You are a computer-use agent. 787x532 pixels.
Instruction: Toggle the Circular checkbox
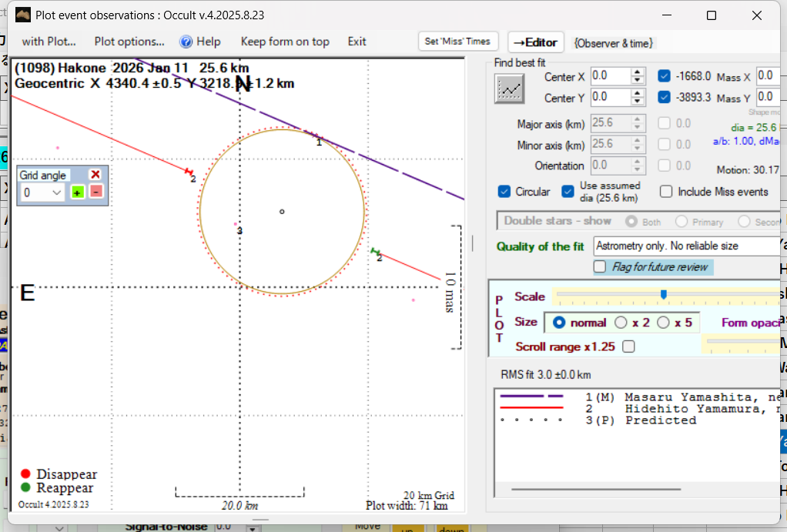point(505,192)
